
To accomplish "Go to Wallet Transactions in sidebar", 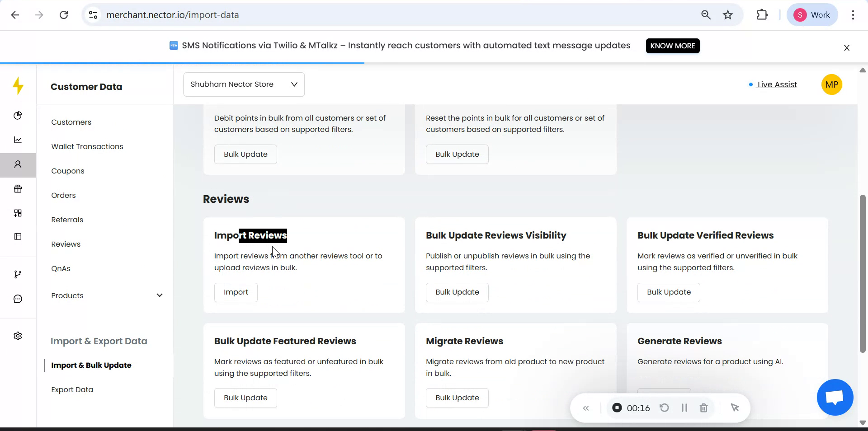I will 87,146.
